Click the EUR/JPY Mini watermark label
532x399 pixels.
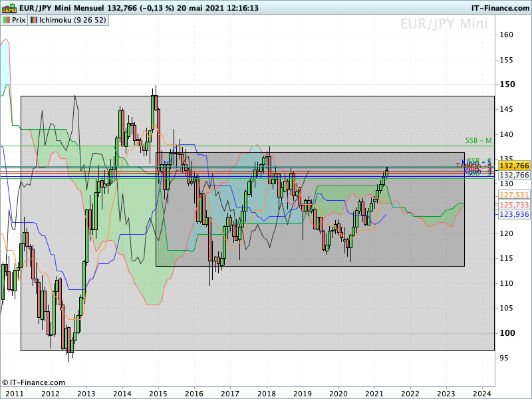click(444, 25)
